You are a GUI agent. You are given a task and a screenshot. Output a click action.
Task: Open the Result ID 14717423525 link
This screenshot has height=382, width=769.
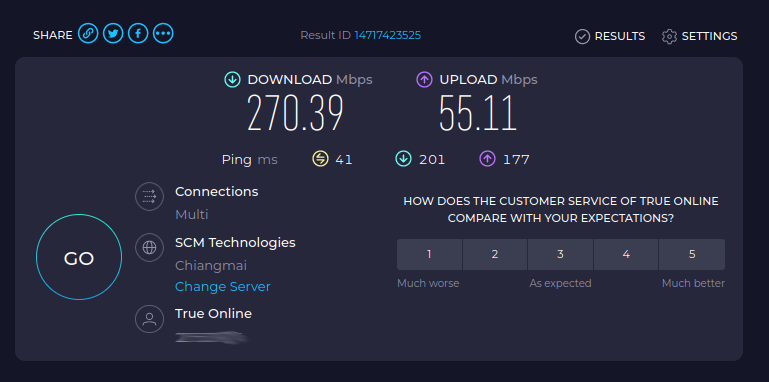(387, 35)
